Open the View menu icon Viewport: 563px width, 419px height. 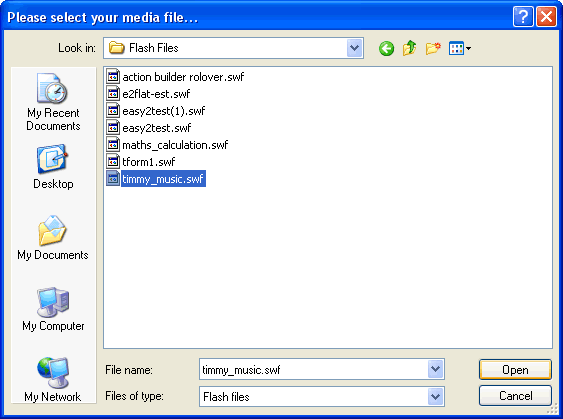click(x=460, y=48)
